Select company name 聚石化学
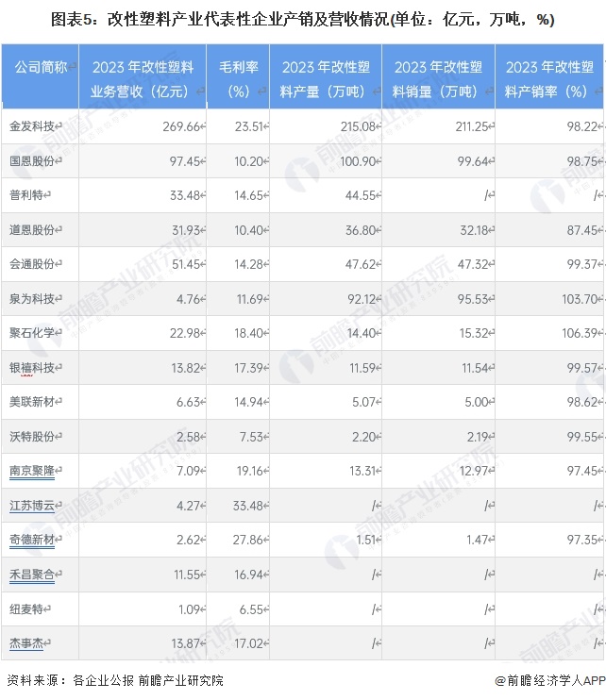 pyautogui.click(x=32, y=333)
